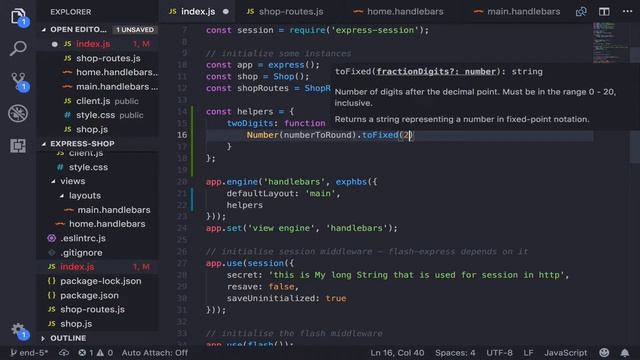Image resolution: width=640 pixels, height=360 pixels.
Task: Open the Debug view icon
Action: (18, 113)
